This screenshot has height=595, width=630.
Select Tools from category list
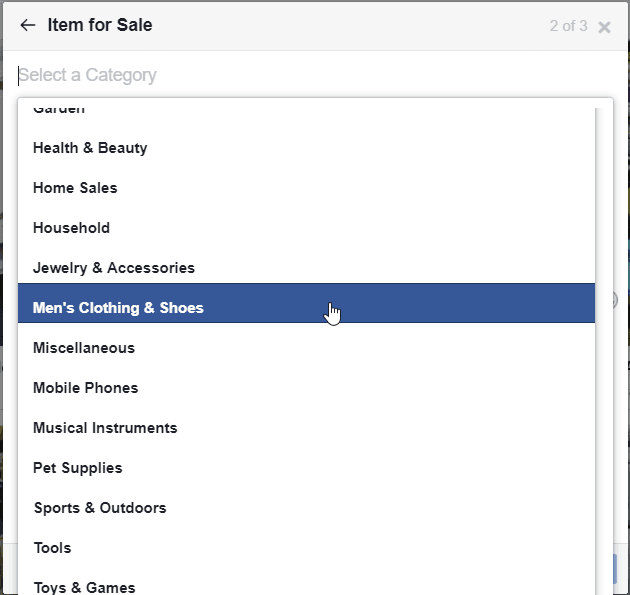306,548
